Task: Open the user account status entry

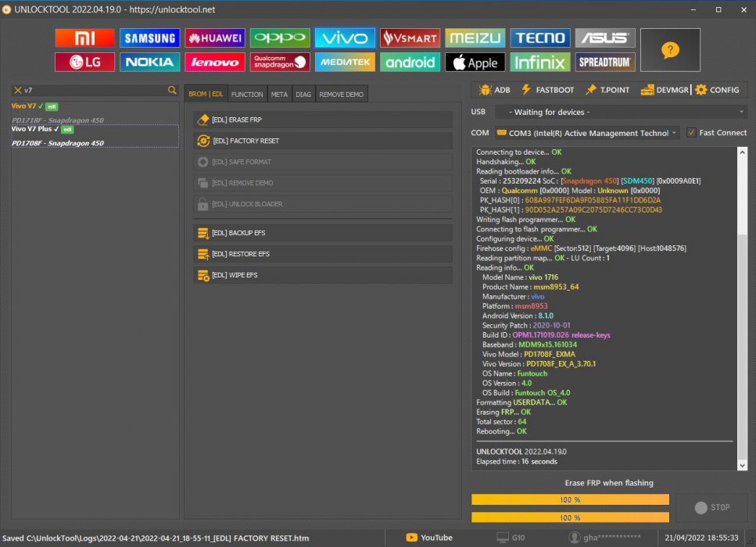Action: coord(604,538)
